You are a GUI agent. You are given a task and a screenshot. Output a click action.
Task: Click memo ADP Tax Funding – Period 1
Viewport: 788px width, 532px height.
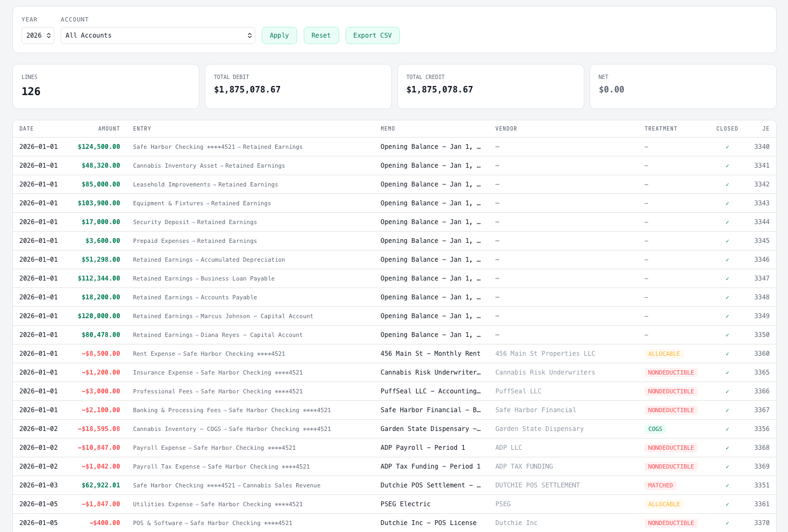pos(431,466)
